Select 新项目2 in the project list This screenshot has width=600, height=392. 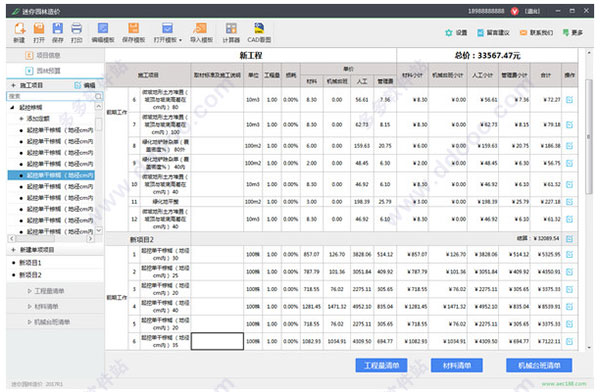(x=30, y=275)
